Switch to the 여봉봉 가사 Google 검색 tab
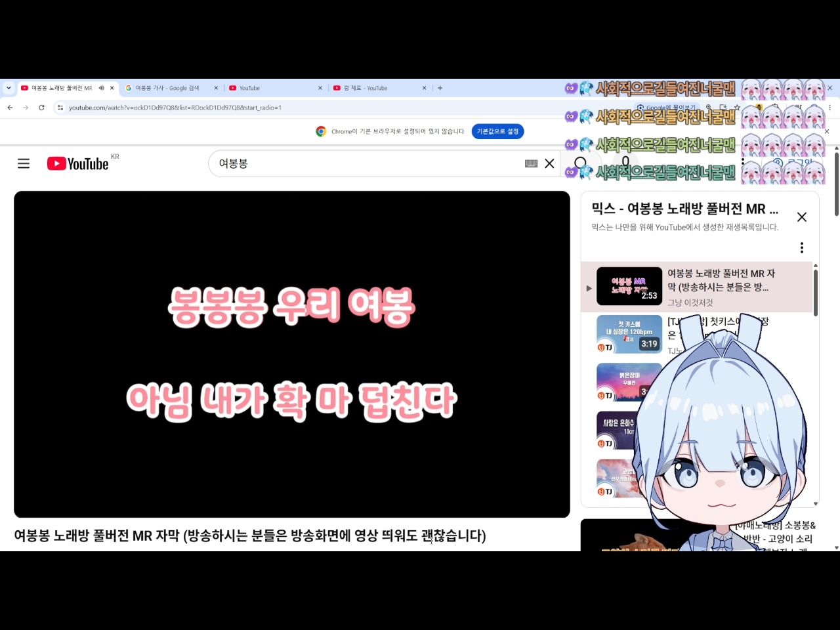Viewport: 840px width, 630px height. [167, 88]
